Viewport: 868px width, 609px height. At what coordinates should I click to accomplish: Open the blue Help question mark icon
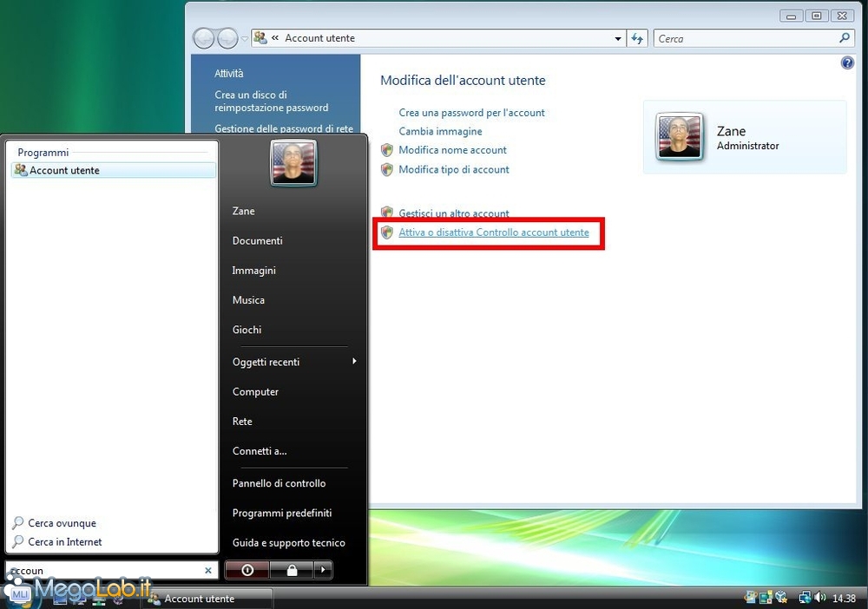coord(847,62)
